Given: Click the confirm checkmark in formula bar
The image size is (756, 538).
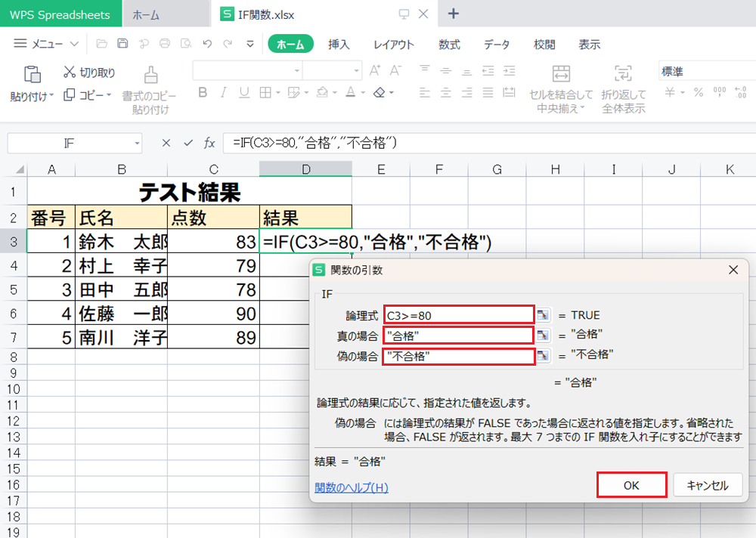Looking at the screenshot, I should point(188,143).
